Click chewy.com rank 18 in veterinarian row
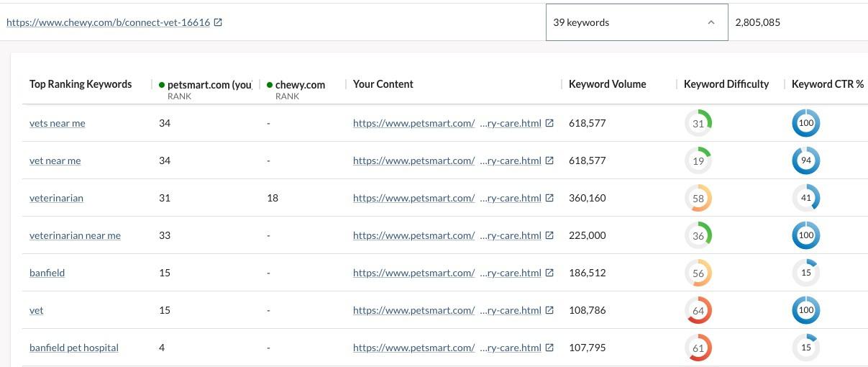The width and height of the screenshot is (868, 367). (273, 198)
